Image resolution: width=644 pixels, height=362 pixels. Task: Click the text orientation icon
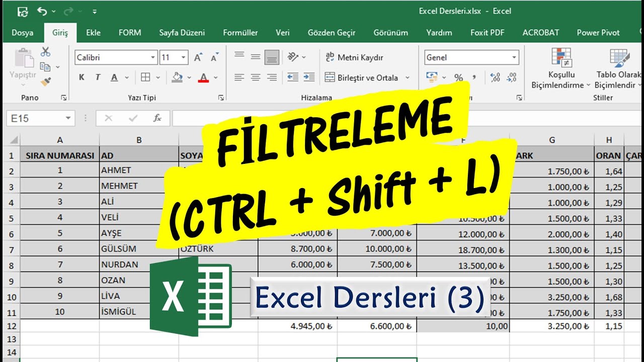click(x=293, y=57)
